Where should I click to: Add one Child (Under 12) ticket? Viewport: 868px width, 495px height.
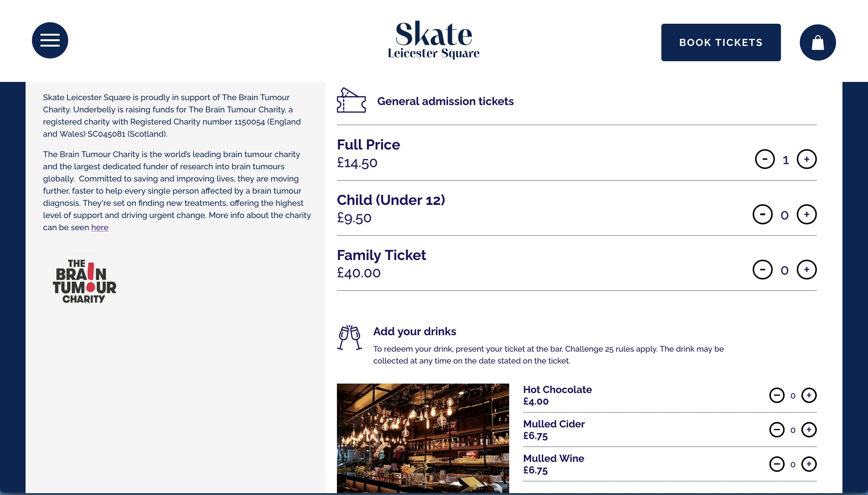(x=807, y=215)
